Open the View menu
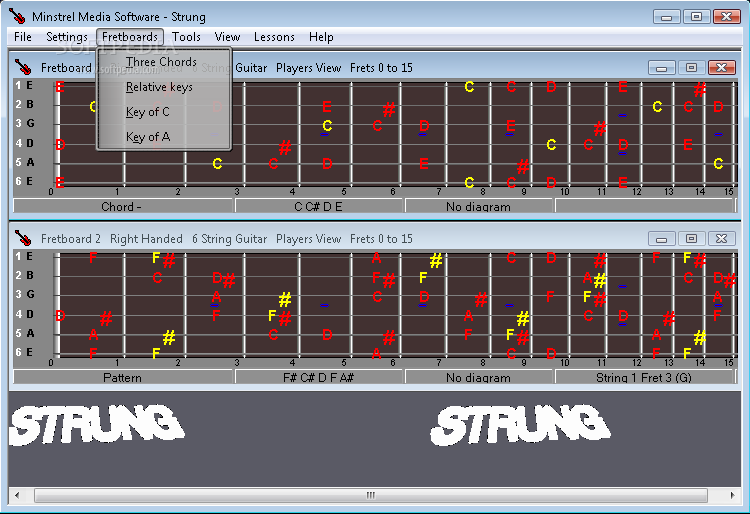The image size is (750, 514). 227,37
